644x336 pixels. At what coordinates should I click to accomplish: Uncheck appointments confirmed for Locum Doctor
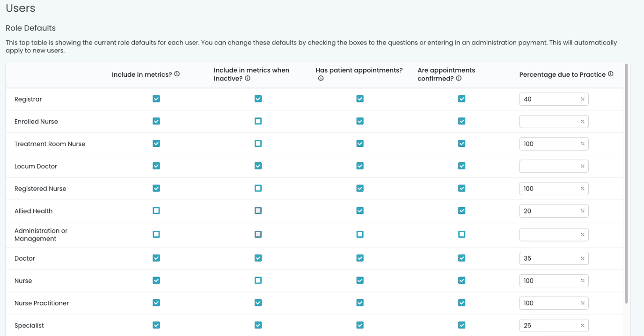461,166
